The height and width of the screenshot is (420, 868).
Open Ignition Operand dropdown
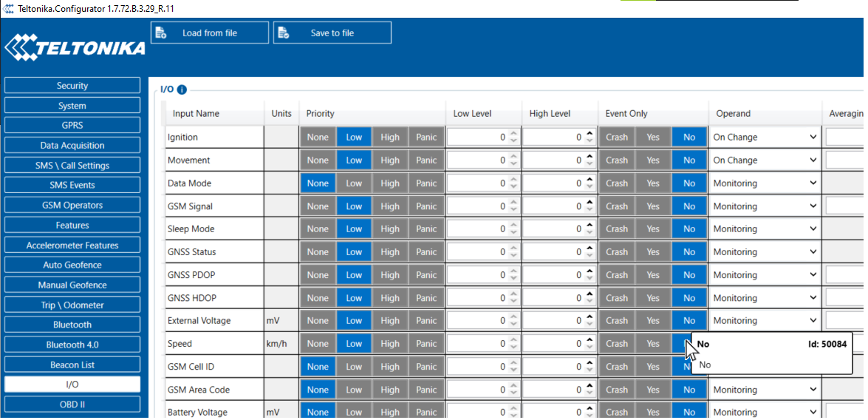pos(765,137)
